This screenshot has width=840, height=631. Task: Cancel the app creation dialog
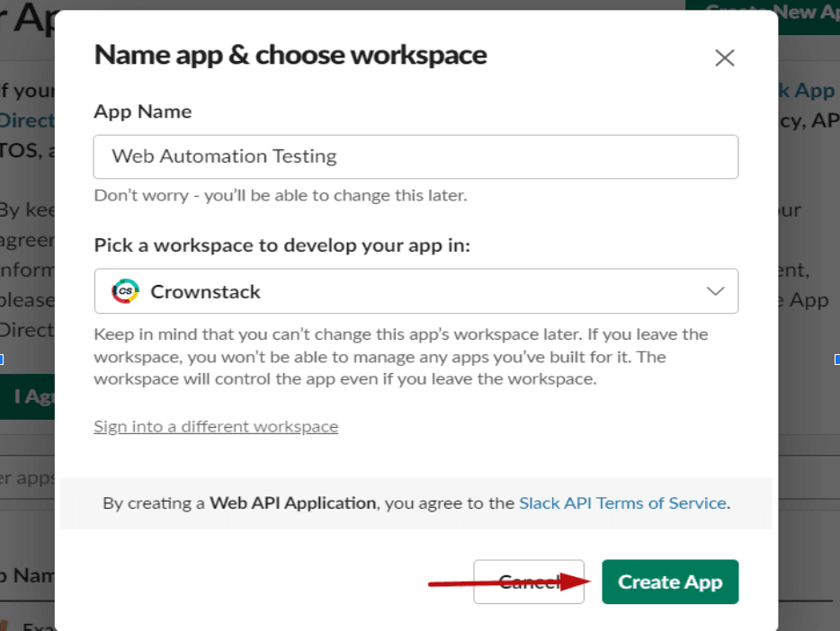pyautogui.click(x=528, y=582)
